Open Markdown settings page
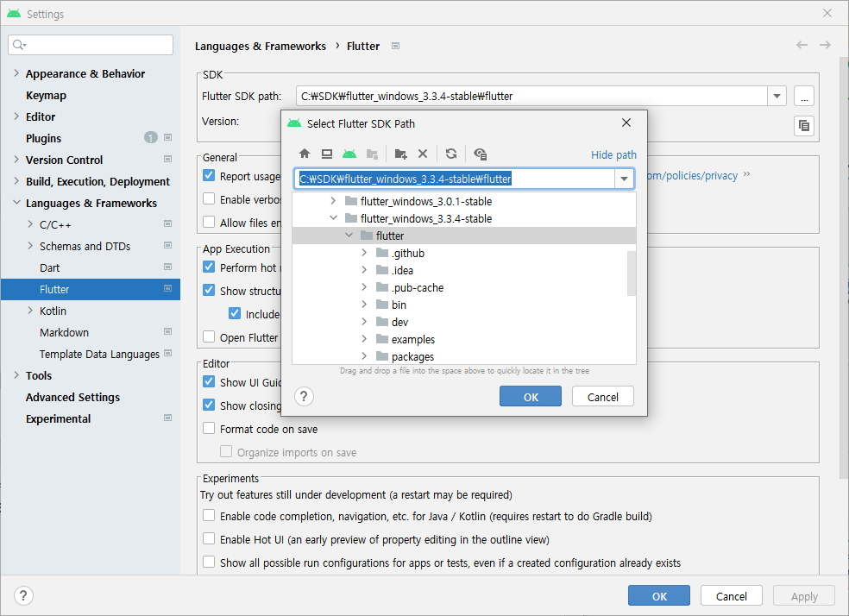This screenshot has width=849, height=616. click(64, 332)
